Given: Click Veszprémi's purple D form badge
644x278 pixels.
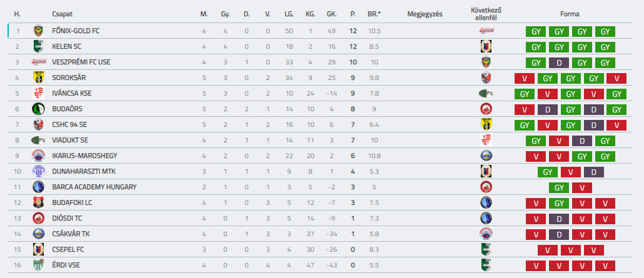Looking at the screenshot, I should pyautogui.click(x=559, y=62).
